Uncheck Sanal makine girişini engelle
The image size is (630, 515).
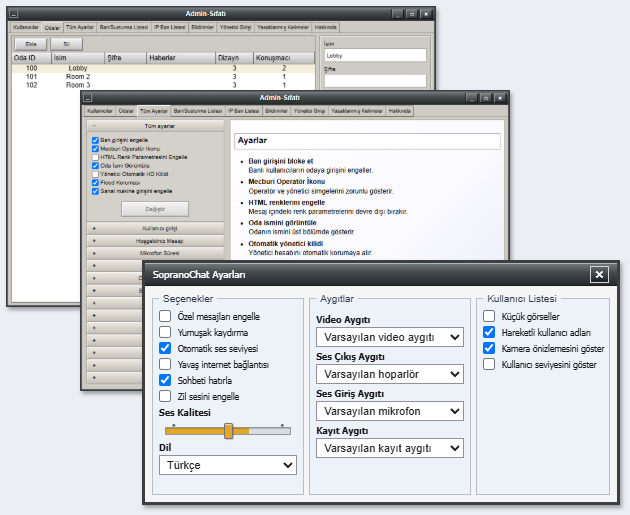click(x=95, y=191)
